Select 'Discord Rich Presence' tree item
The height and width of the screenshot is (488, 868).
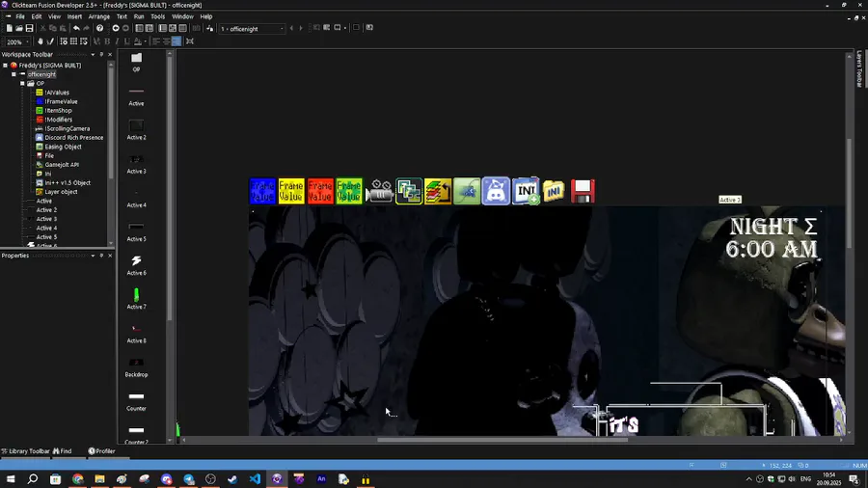73,138
